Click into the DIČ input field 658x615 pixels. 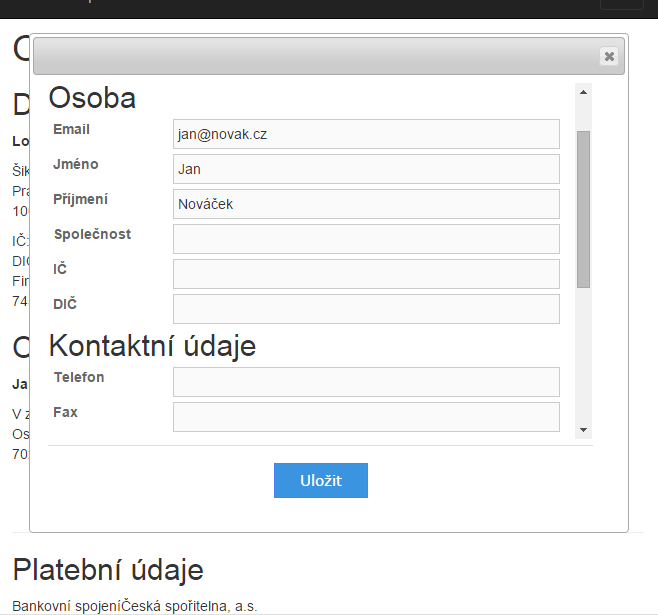pos(366,309)
